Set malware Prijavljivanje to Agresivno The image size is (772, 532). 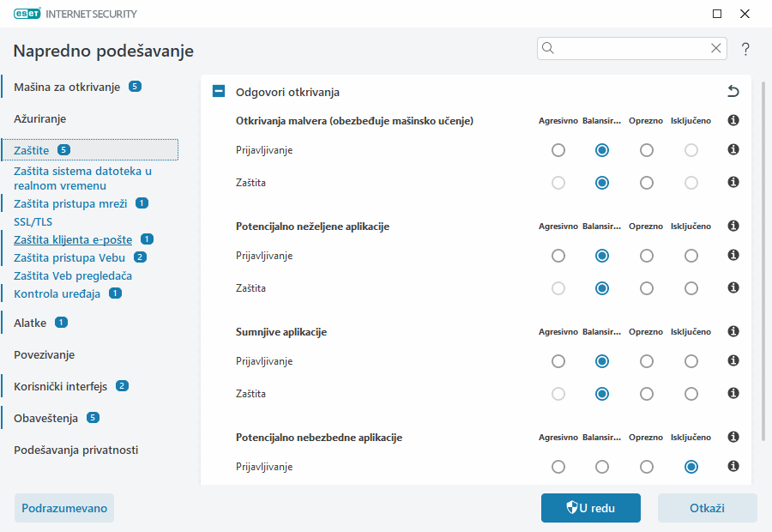[x=558, y=149]
